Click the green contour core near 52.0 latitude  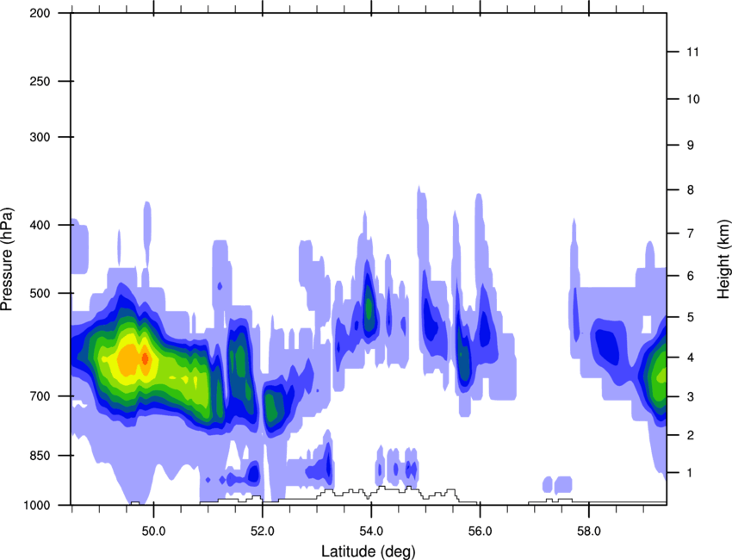point(271,408)
